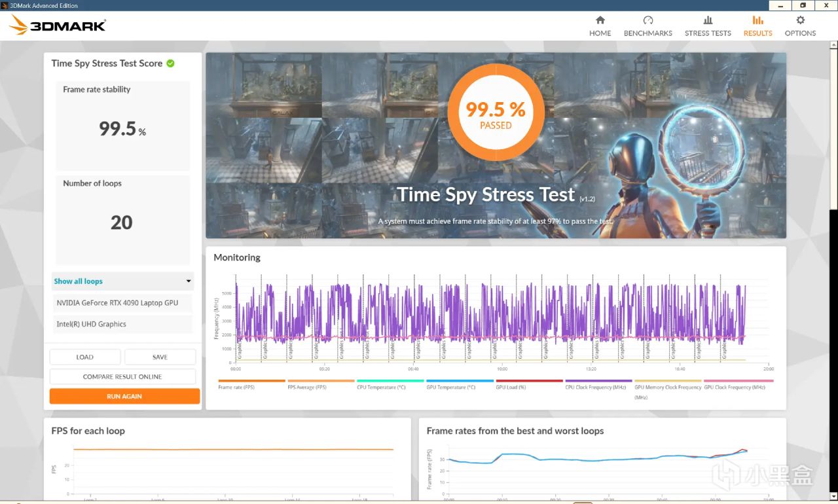The height and width of the screenshot is (504, 838).
Task: Click the Time Spy Stress Test banner title
Action: coord(485,194)
